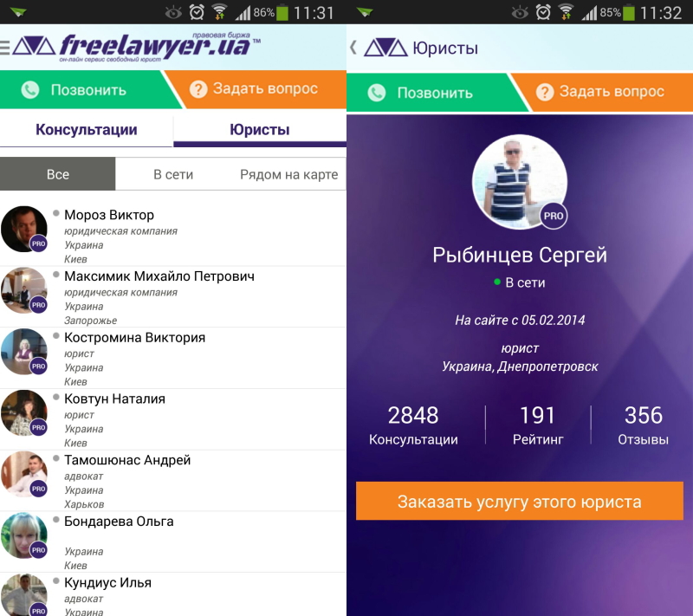Select the Все filter
Image resolution: width=693 pixels, height=616 pixels.
[58, 174]
